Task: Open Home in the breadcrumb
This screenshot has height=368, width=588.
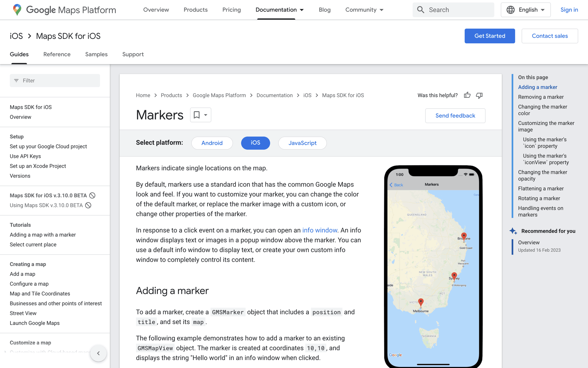Action: (x=143, y=95)
